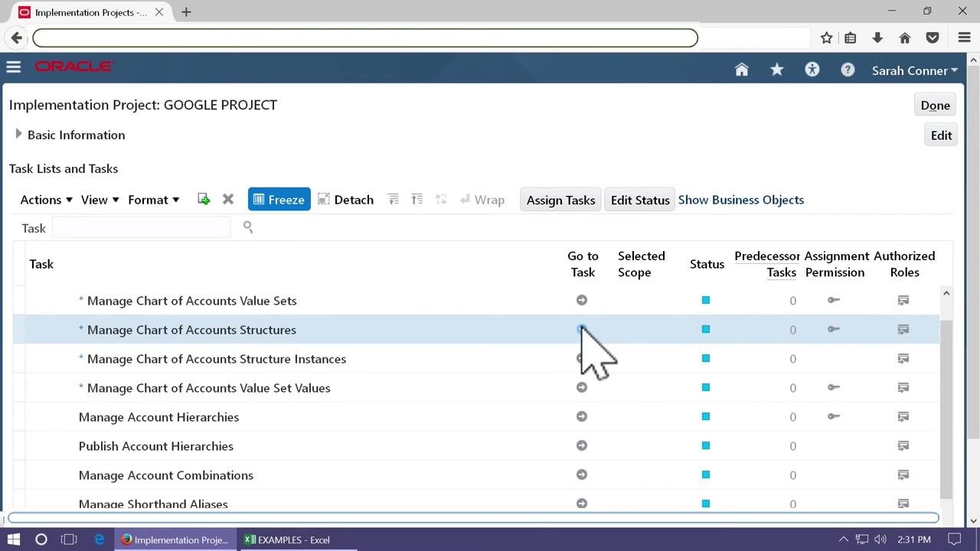
Task: Open Sarah Conner user menu
Action: (915, 70)
